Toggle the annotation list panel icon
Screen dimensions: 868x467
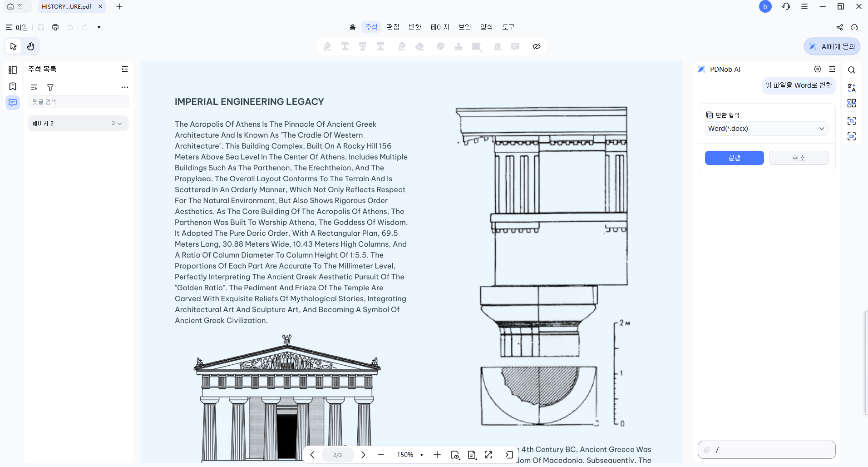(13, 103)
